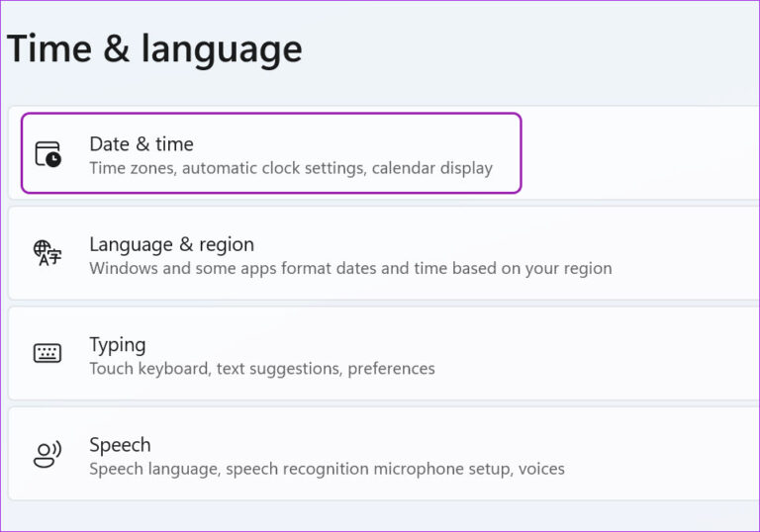Click the Speech person speaking icon
This screenshot has height=532, width=760.
(x=47, y=454)
